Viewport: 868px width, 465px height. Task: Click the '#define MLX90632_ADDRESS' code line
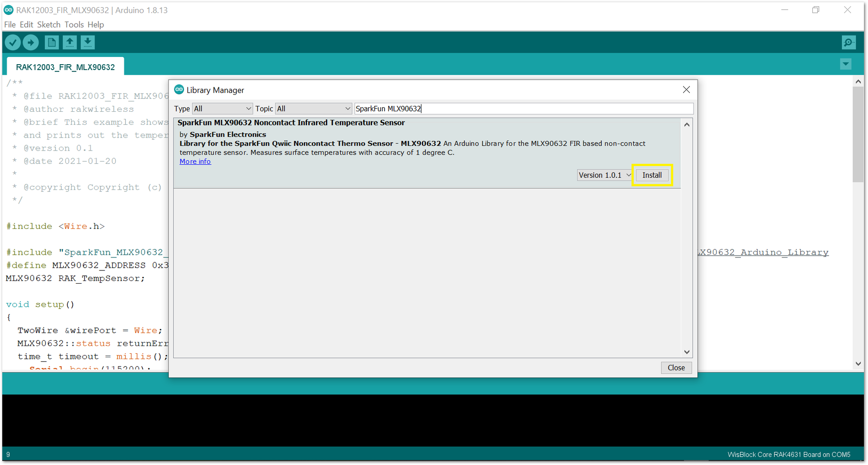pyautogui.click(x=87, y=265)
